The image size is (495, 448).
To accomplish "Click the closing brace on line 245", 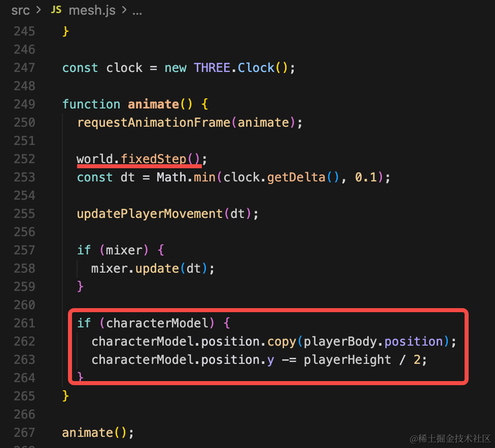I will 65,31.
